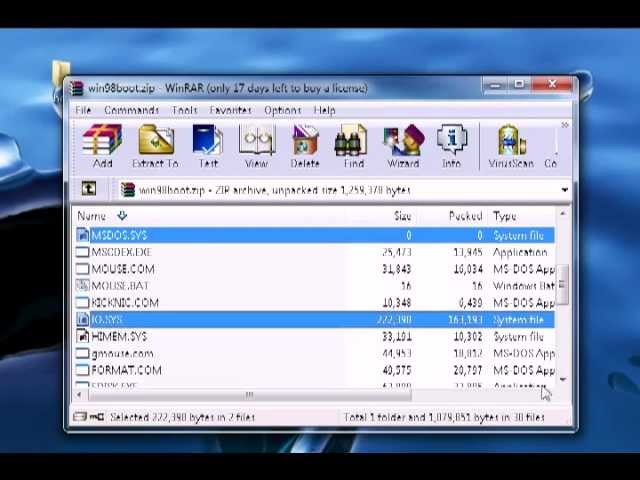Select the KICKNIC.COM file row
Image resolution: width=640 pixels, height=480 pixels.
point(315,302)
